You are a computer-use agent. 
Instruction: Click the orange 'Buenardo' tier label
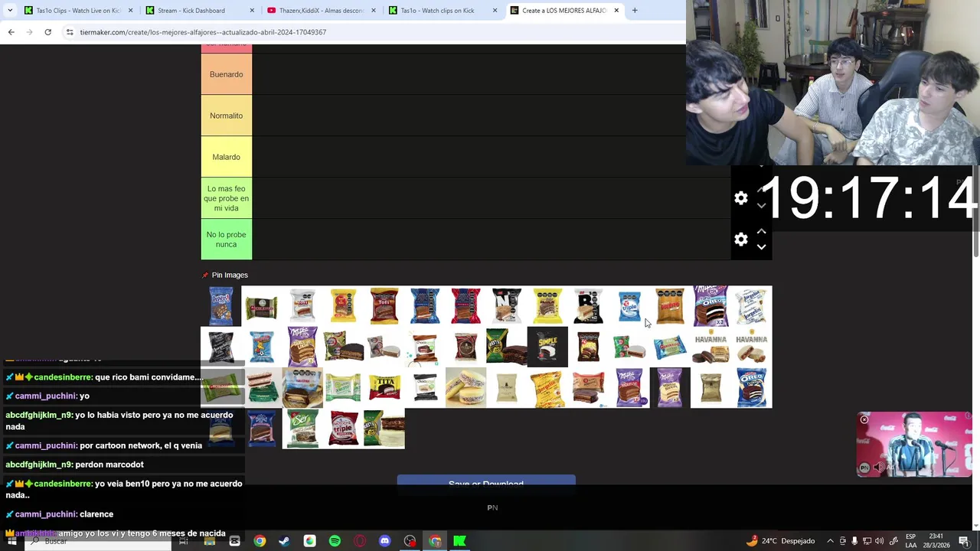[227, 74]
